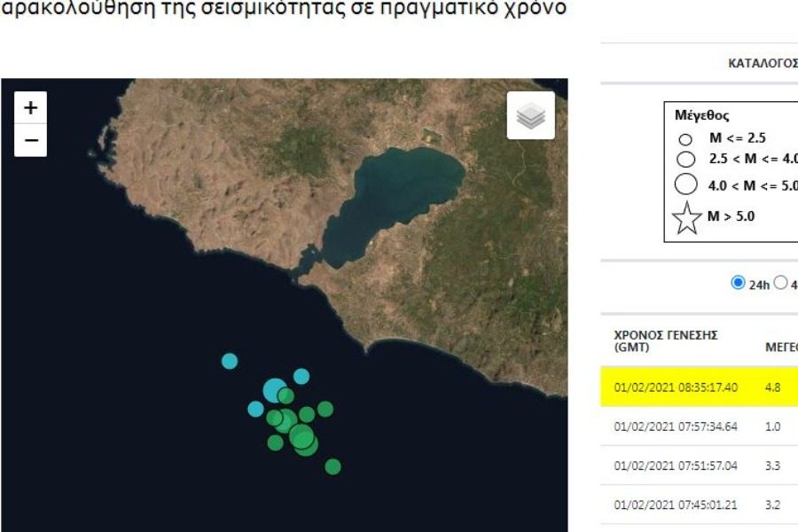
Task: Click the medium circle icon for 2.5 < M
Action: click(x=685, y=160)
